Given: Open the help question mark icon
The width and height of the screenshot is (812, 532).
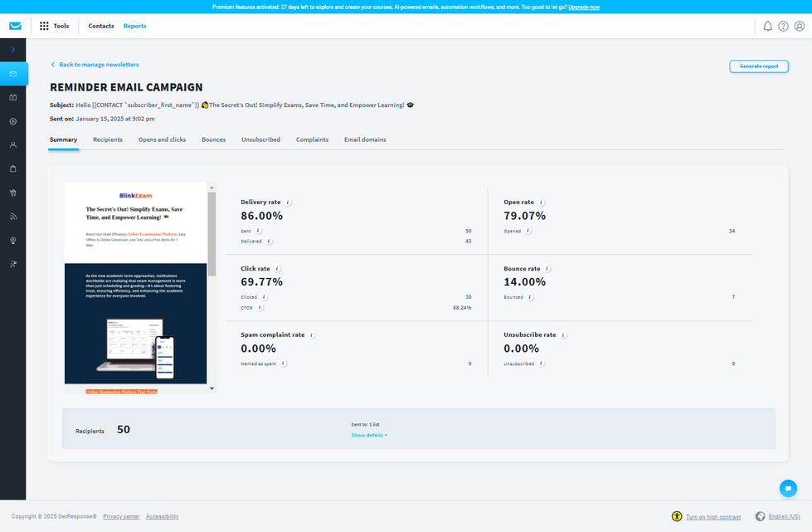Looking at the screenshot, I should (x=784, y=26).
